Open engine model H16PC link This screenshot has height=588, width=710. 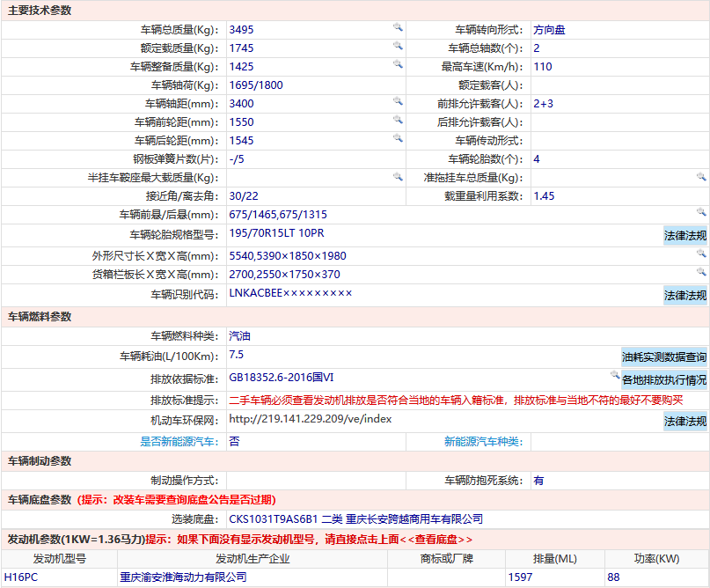coord(21,577)
